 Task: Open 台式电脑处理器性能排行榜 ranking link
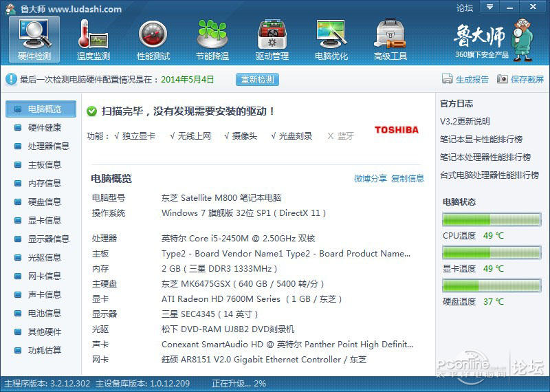[489, 175]
